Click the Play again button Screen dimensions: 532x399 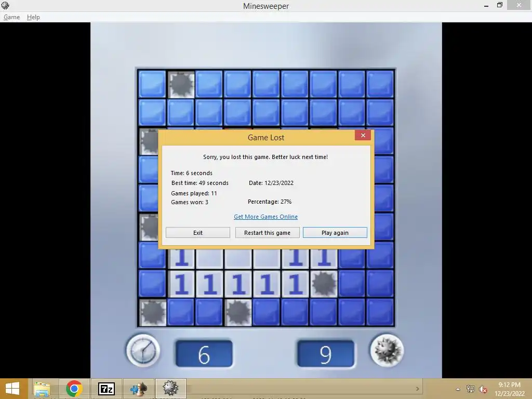click(335, 233)
